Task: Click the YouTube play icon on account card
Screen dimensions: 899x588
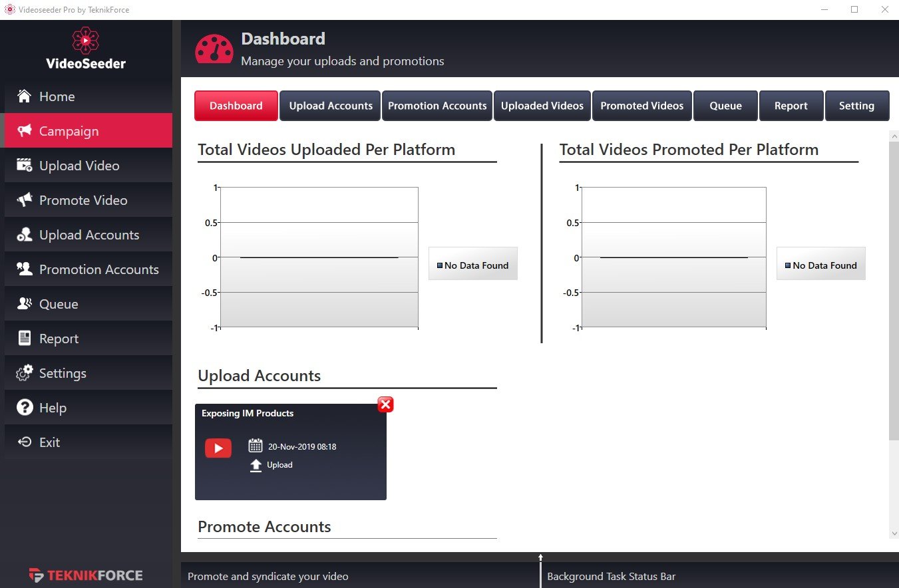Action: [218, 448]
